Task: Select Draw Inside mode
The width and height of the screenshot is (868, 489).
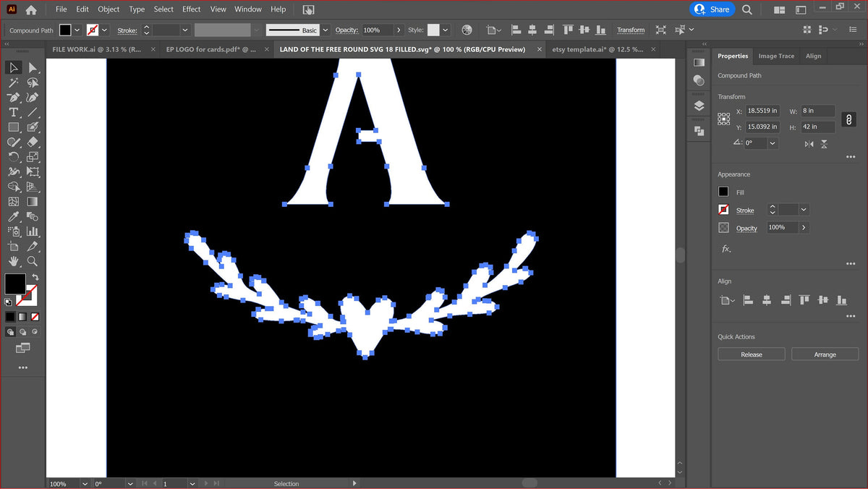Action: 35,332
